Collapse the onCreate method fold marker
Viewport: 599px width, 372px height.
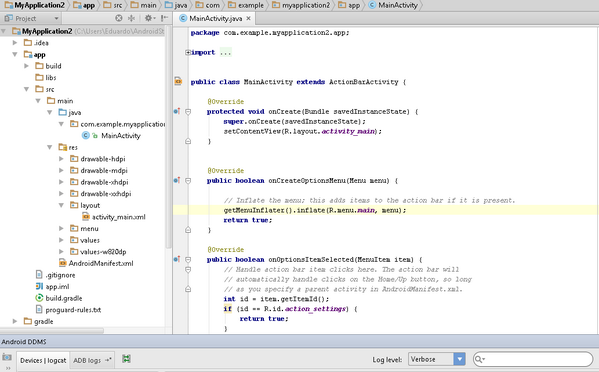pyautogui.click(x=188, y=112)
